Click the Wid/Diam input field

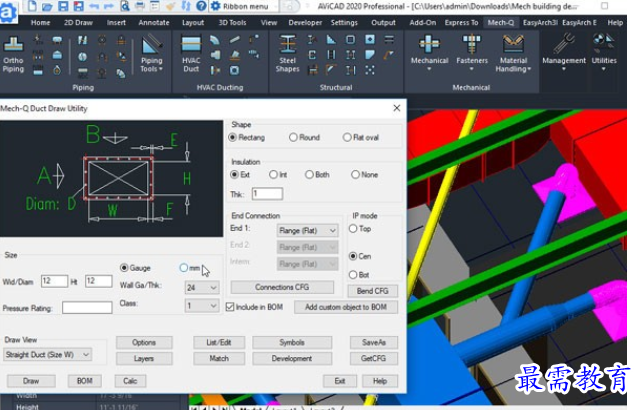pyautogui.click(x=54, y=281)
